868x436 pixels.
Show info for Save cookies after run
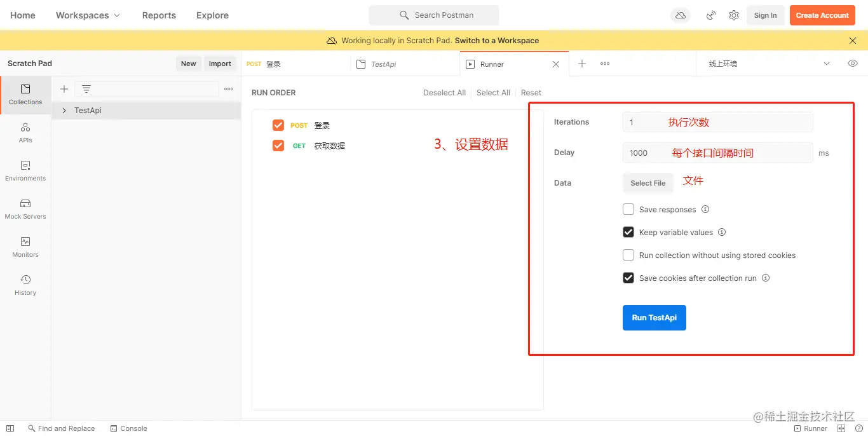click(x=766, y=278)
